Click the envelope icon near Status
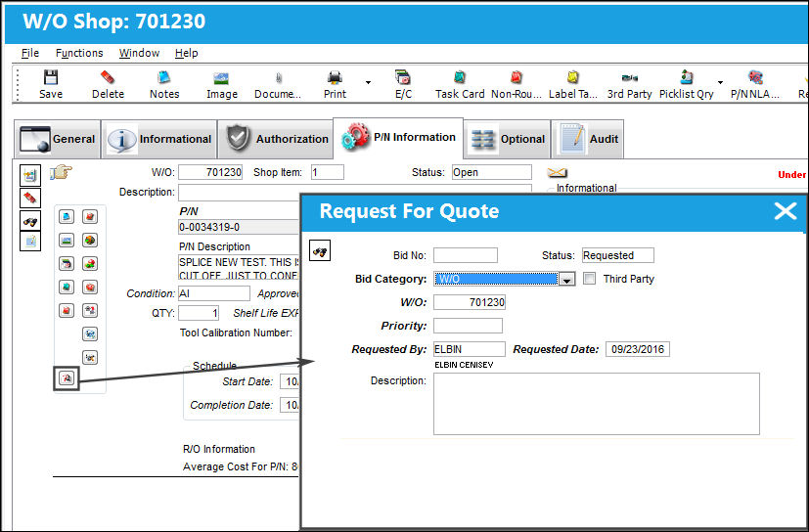This screenshot has width=809, height=532. click(x=557, y=172)
